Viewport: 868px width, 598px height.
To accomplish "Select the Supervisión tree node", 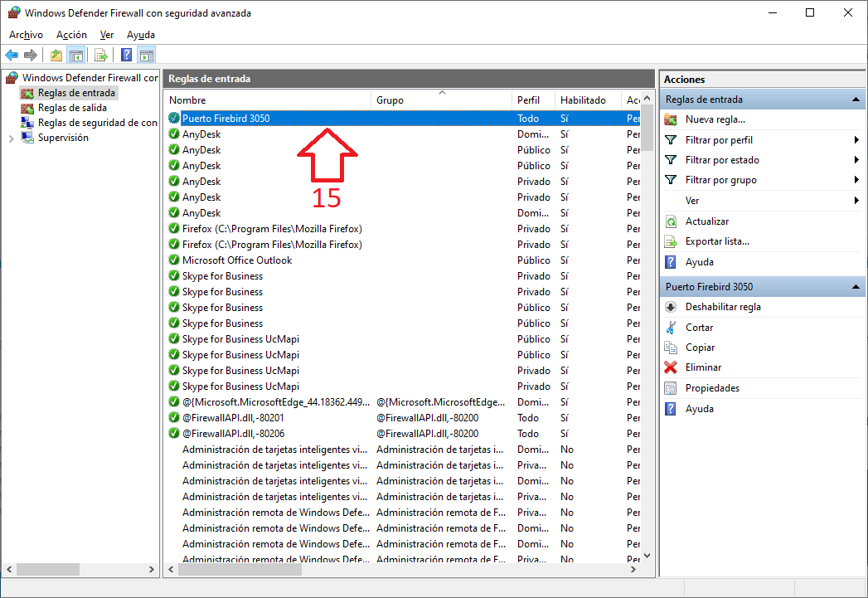I will [63, 138].
